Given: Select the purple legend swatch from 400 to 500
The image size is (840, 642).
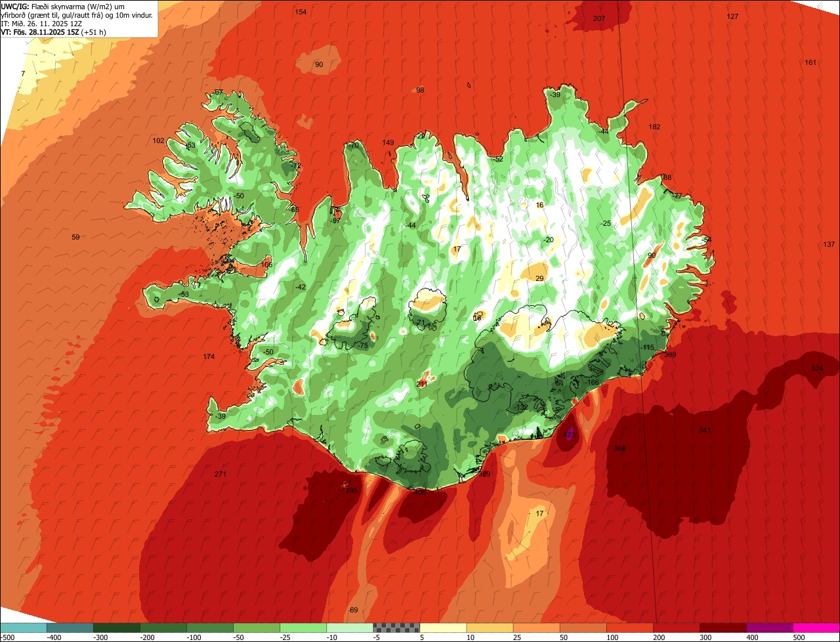Looking at the screenshot, I should pos(769,628).
